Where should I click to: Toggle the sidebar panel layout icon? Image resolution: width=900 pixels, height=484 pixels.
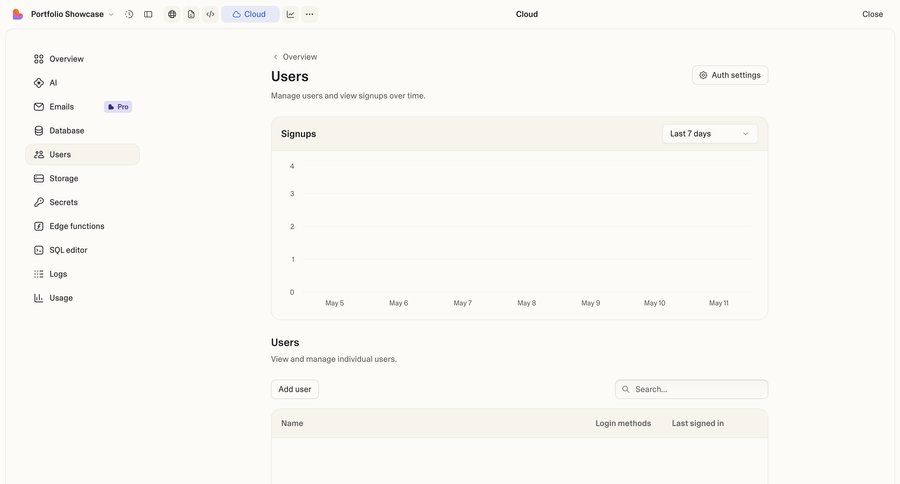tap(148, 14)
